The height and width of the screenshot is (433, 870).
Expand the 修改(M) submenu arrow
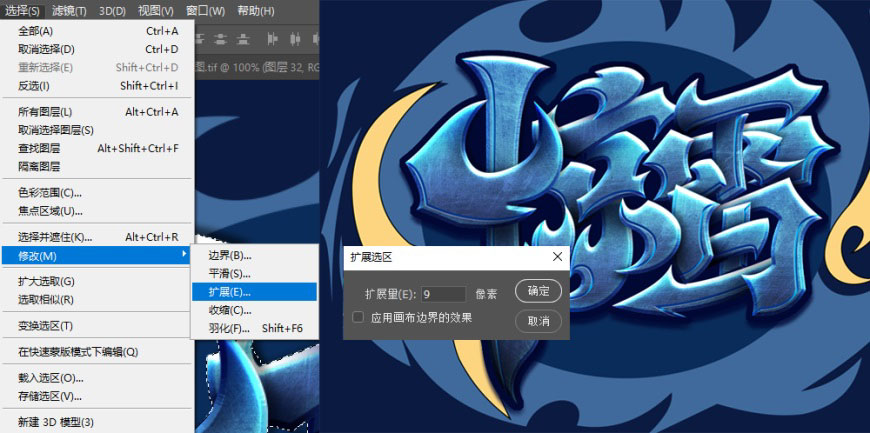coord(184,255)
